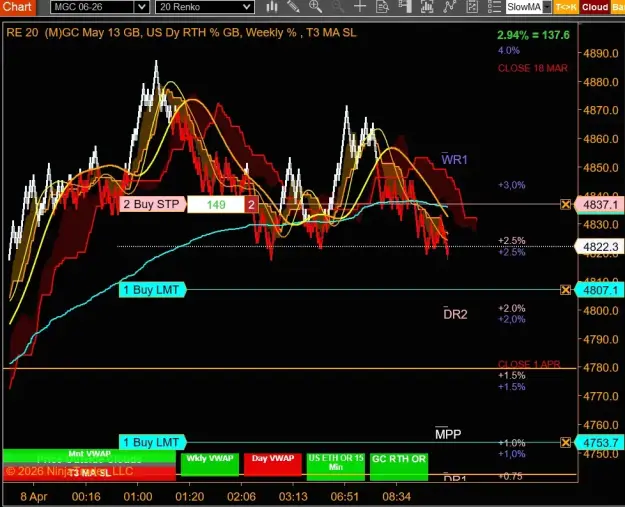The image size is (625, 507).
Task: Toggle the Cloud button
Action: [x=595, y=7]
